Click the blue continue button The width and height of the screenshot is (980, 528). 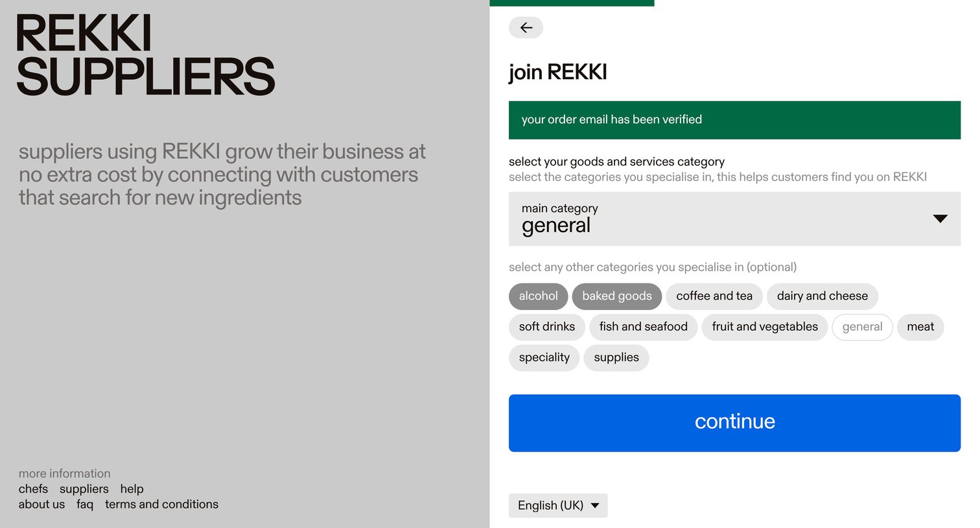click(x=734, y=423)
